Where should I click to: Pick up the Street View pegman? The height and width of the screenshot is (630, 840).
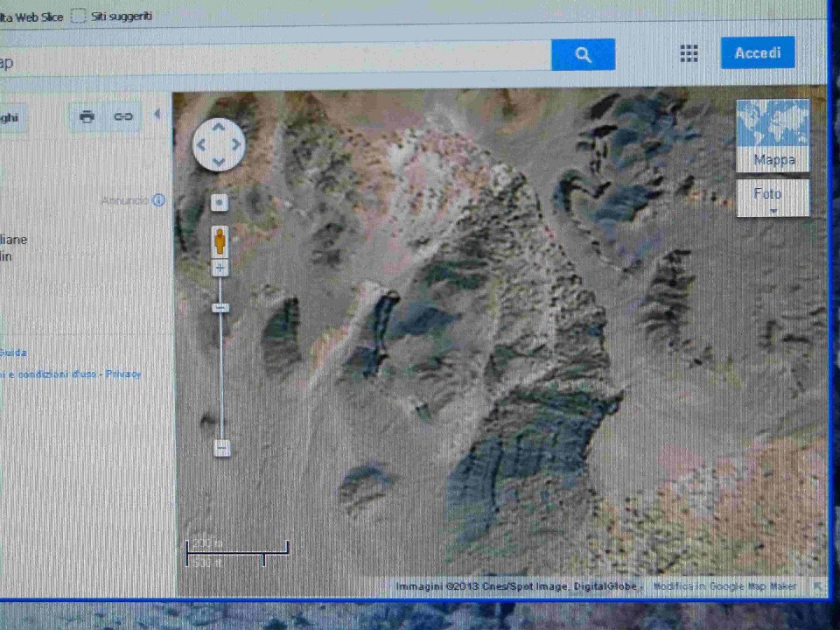[x=220, y=241]
